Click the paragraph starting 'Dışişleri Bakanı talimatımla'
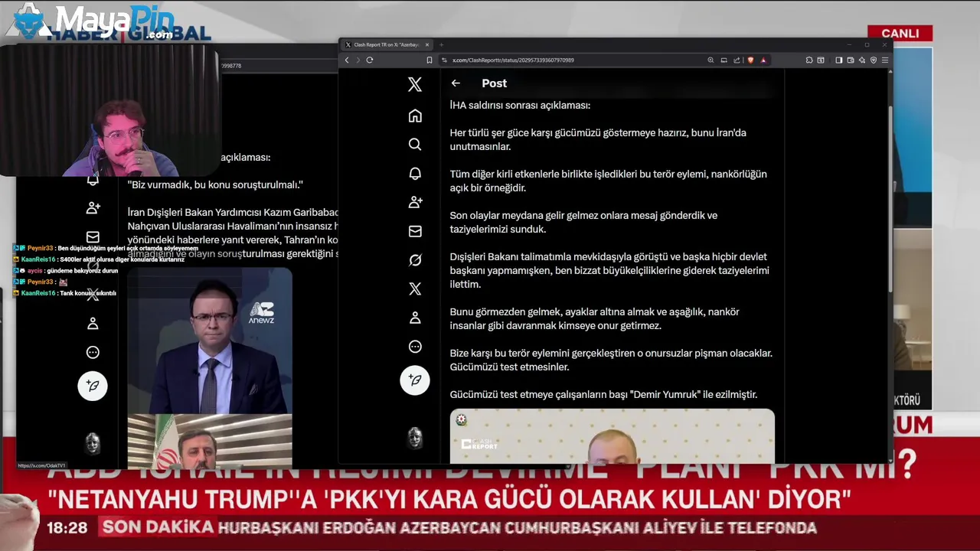Viewport: 980px width, 551px height. coord(609,270)
